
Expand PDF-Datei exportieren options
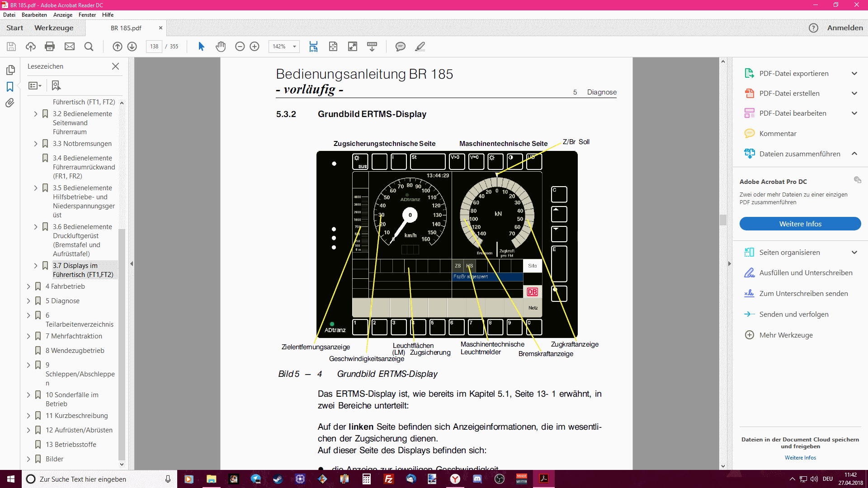[854, 74]
